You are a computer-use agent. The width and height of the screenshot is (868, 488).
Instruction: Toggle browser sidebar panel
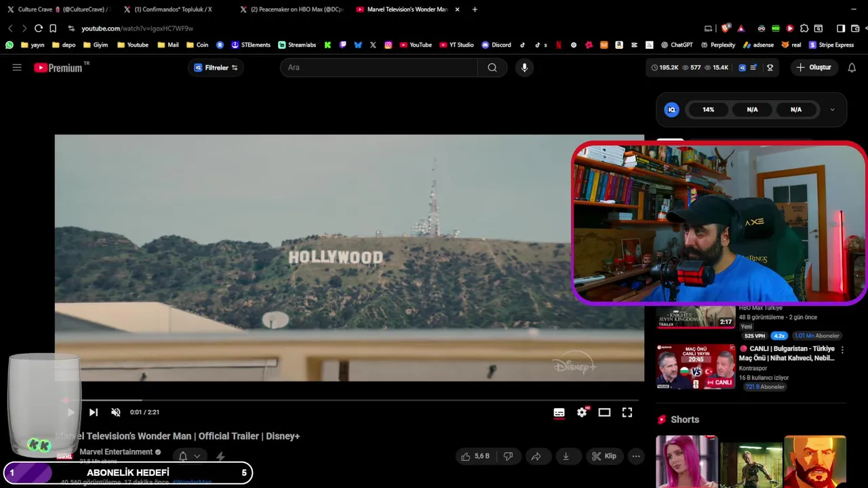841,28
